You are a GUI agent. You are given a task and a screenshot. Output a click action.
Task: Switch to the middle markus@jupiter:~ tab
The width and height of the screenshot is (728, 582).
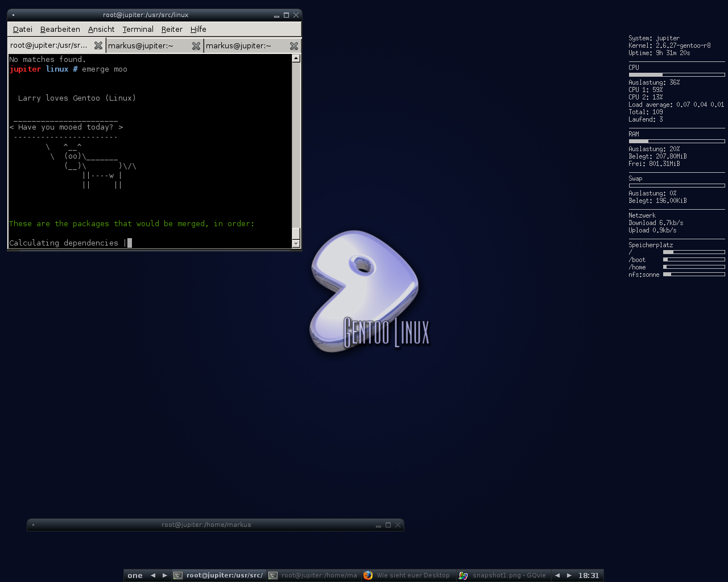(141, 45)
